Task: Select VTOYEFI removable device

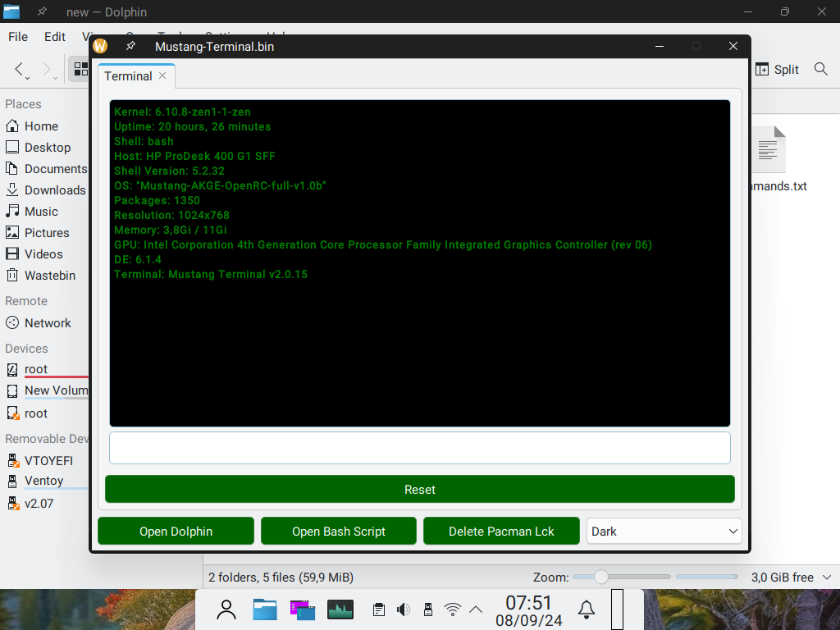Action: [45, 461]
